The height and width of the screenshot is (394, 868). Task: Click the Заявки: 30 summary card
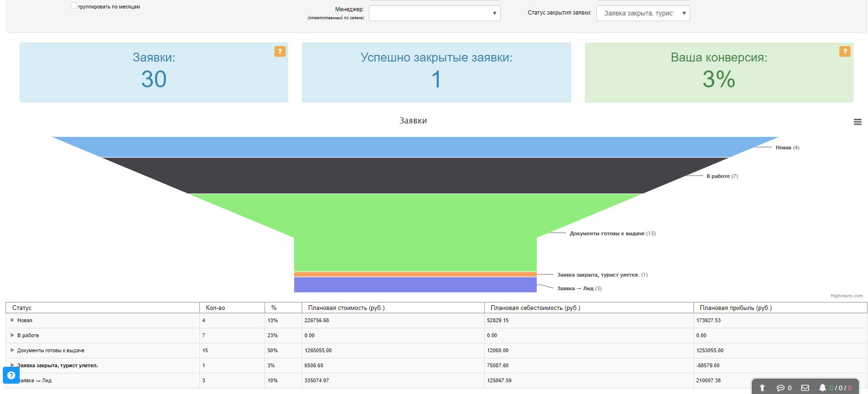[x=154, y=72]
